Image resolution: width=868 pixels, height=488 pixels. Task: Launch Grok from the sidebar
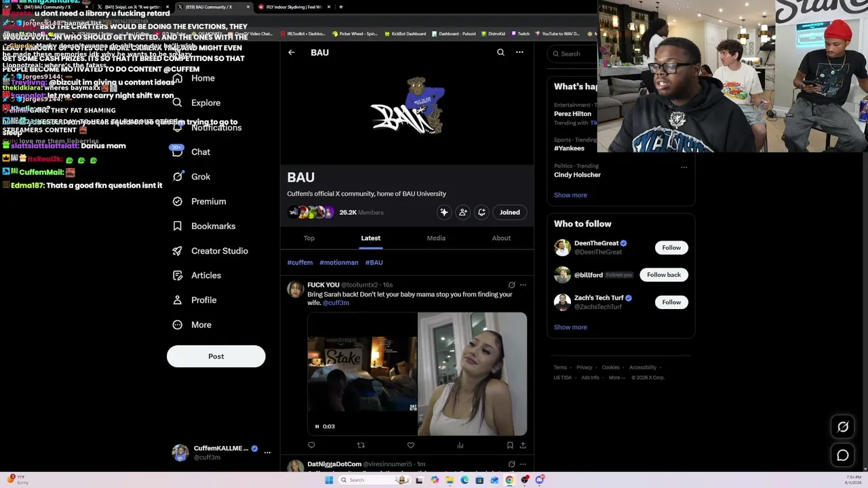[191, 177]
